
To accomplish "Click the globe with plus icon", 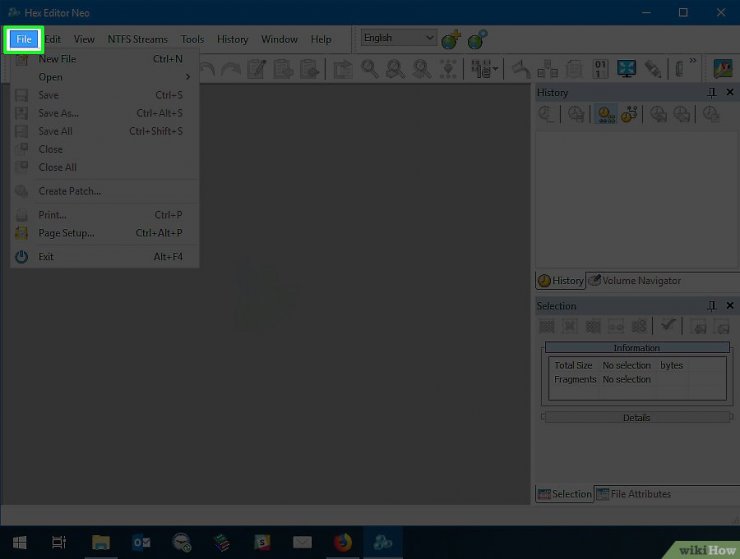I will 451,39.
